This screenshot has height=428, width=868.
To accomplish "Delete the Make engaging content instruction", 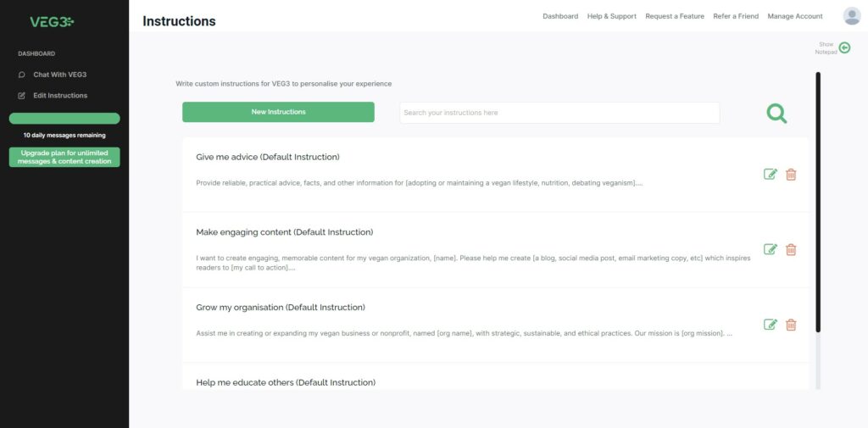I will tap(791, 249).
